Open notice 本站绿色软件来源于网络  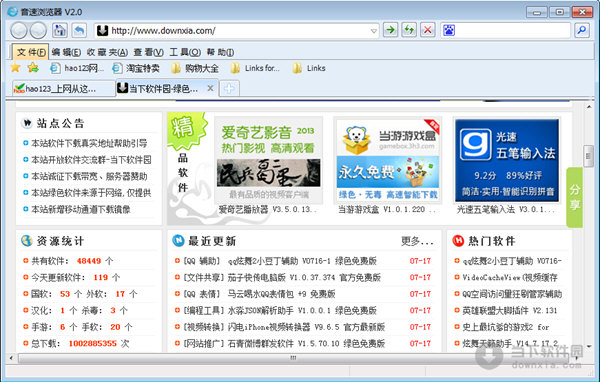pos(91,193)
